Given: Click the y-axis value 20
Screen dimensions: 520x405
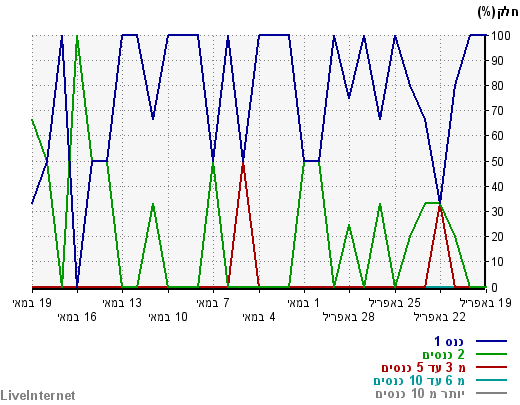Looking at the screenshot, I should click(x=497, y=237).
